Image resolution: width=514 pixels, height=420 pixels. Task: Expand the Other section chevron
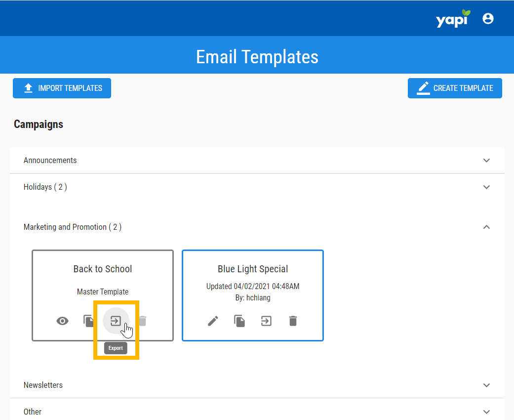click(486, 412)
